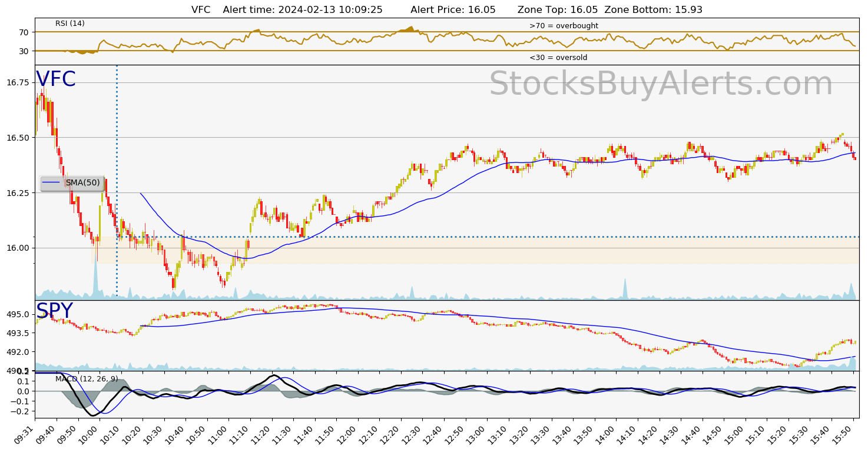Image resolution: width=868 pixels, height=452 pixels.
Task: Click the >70 = overbought annotation
Action: (564, 26)
